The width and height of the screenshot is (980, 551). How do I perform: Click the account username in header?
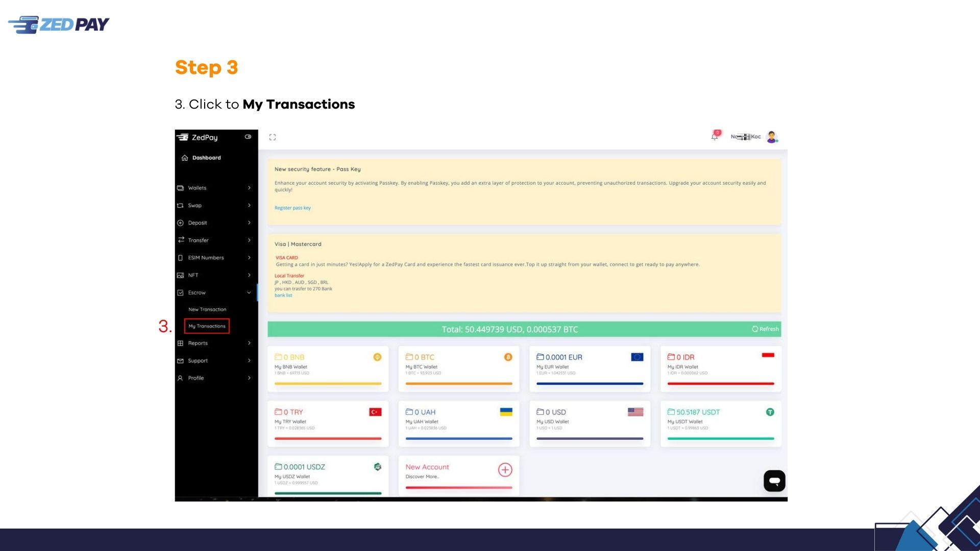point(746,137)
